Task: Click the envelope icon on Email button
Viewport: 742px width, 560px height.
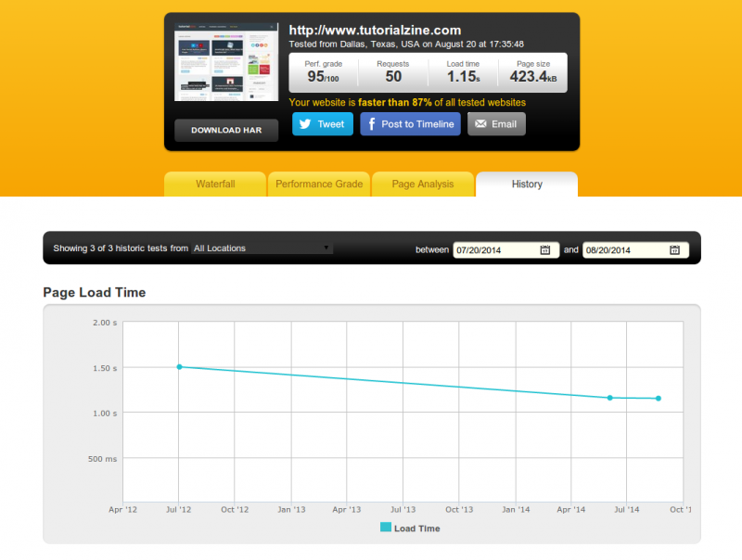Action: 480,124
